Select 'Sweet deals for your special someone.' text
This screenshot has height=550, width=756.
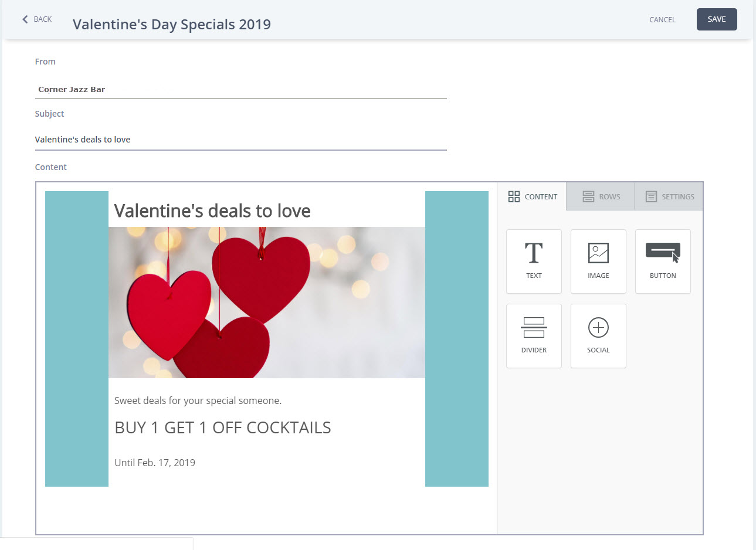click(198, 401)
